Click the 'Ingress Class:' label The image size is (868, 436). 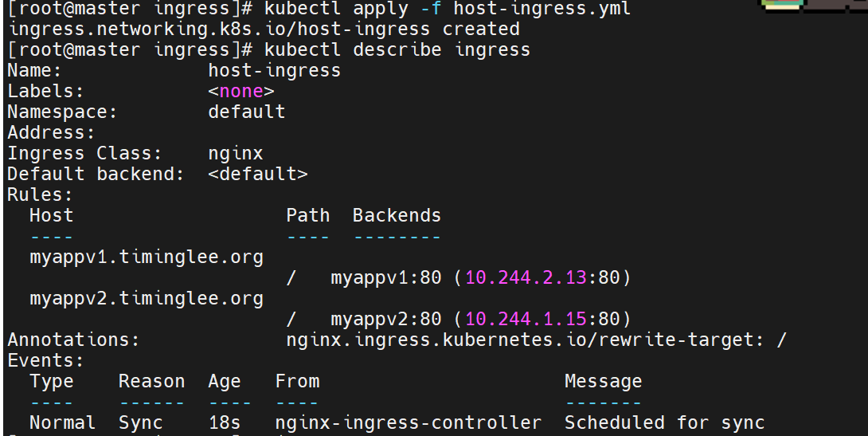pos(84,154)
